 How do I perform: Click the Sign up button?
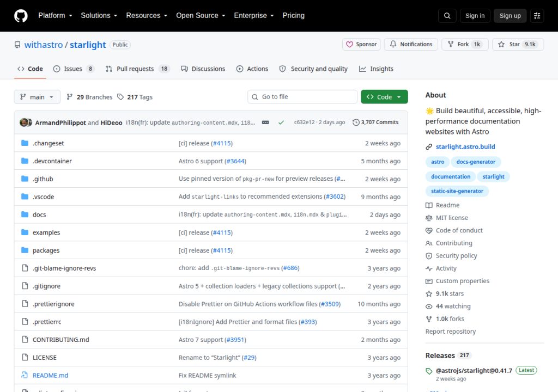[x=510, y=16]
